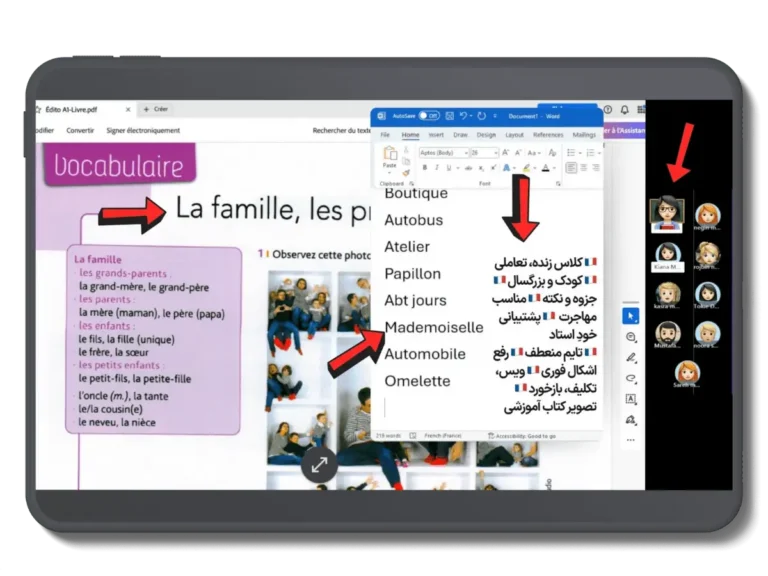
Task: Click the Cut scissors icon
Action: click(x=406, y=150)
